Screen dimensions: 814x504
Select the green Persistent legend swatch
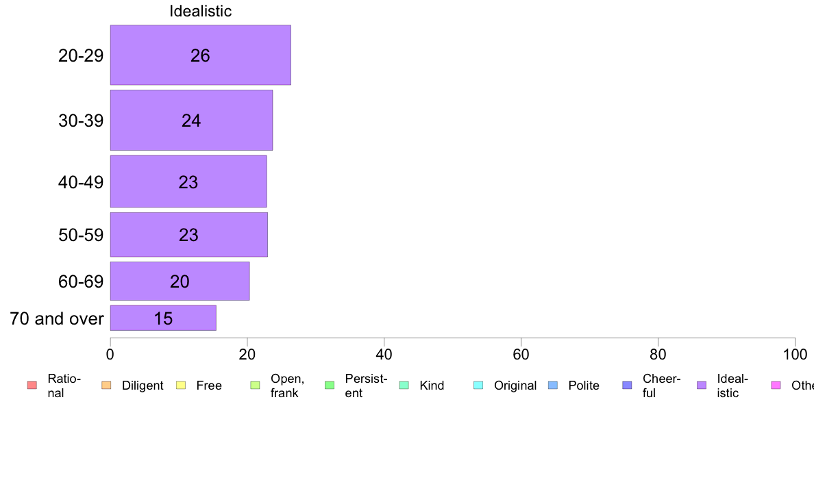[x=330, y=385]
